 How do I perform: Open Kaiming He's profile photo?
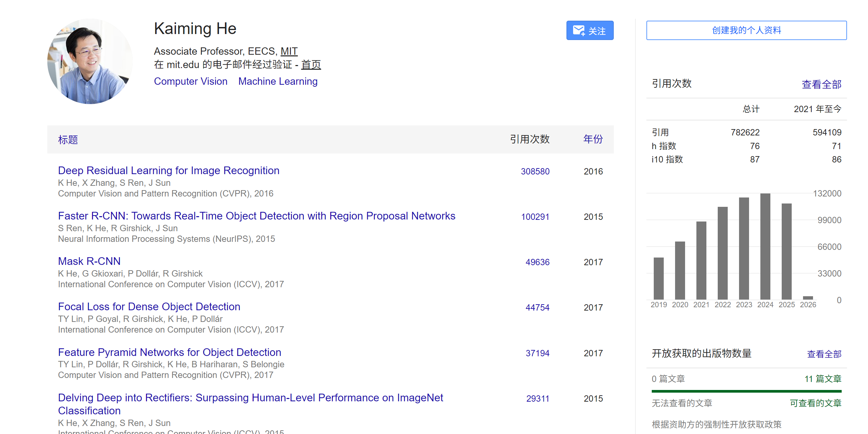point(90,61)
